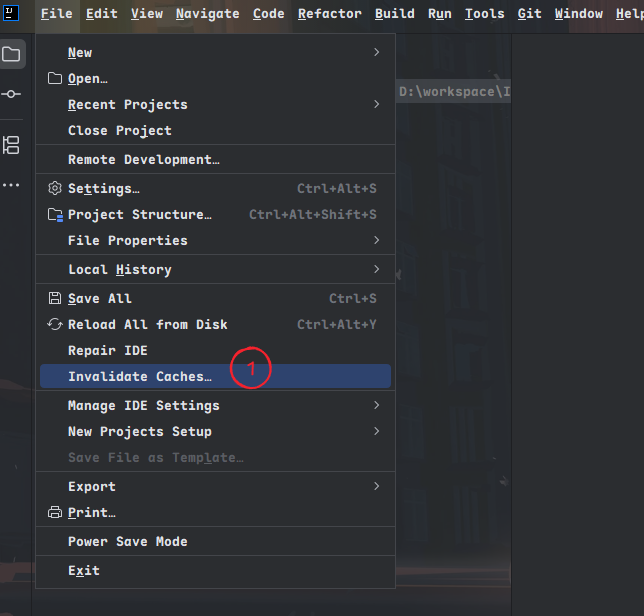Image resolution: width=644 pixels, height=616 pixels.
Task: Select Invalidate Caches menu entry
Action: [140, 376]
